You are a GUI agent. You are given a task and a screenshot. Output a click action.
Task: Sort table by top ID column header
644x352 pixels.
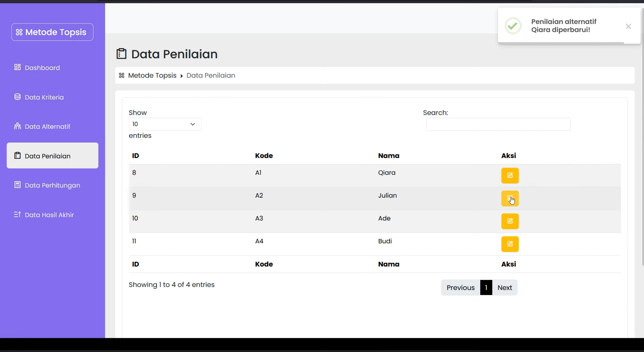(135, 155)
